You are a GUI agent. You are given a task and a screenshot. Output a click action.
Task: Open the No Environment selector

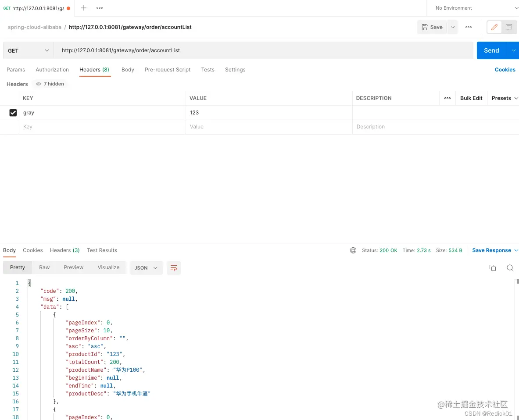click(476, 8)
